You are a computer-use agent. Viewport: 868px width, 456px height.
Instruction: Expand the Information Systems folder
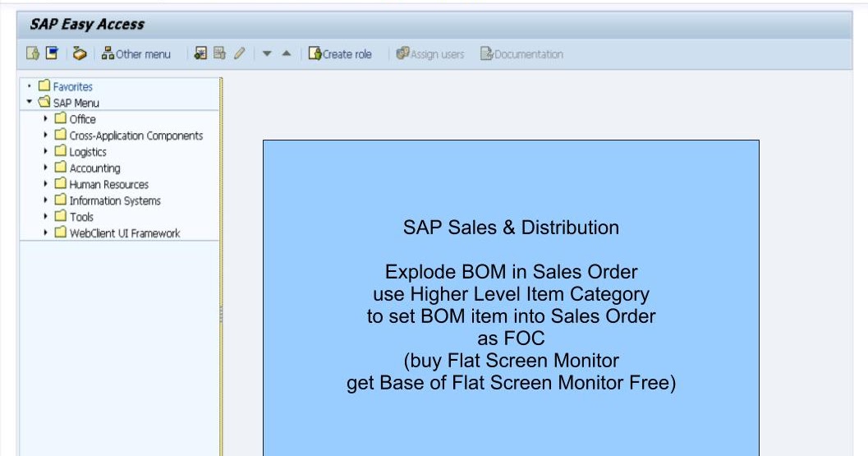(x=45, y=200)
